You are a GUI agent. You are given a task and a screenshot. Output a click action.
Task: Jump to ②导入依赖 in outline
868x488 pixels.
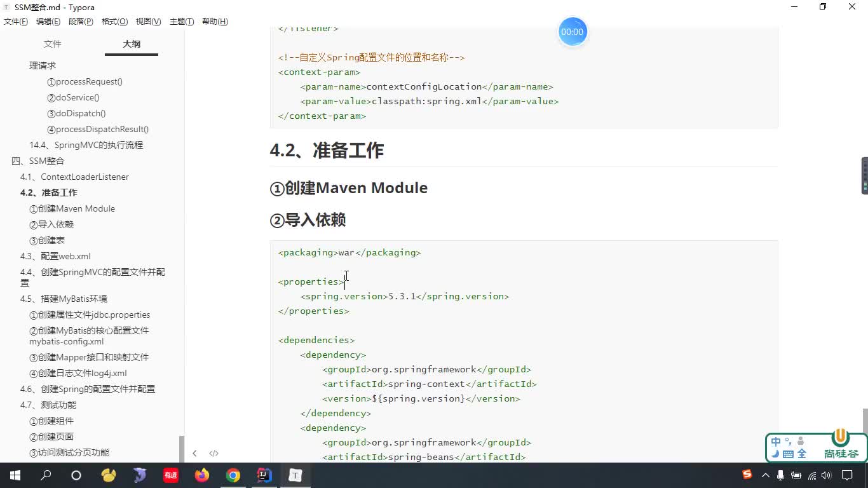point(51,224)
